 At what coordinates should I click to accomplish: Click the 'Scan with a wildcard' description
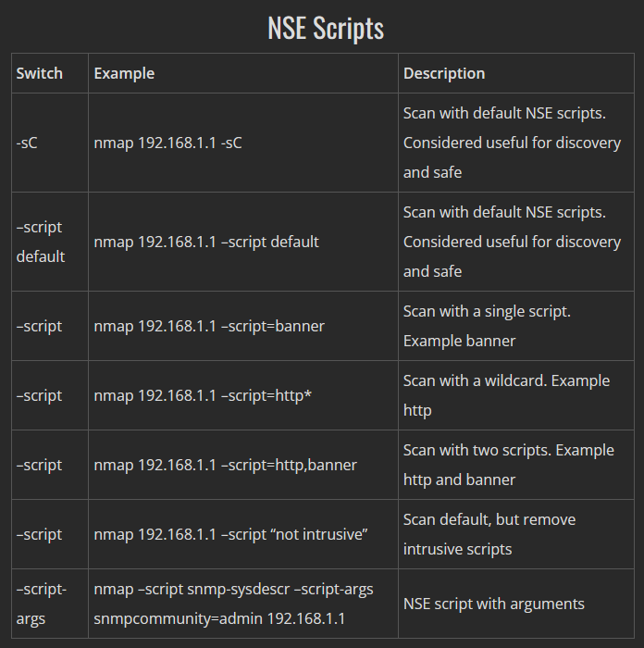(x=506, y=395)
